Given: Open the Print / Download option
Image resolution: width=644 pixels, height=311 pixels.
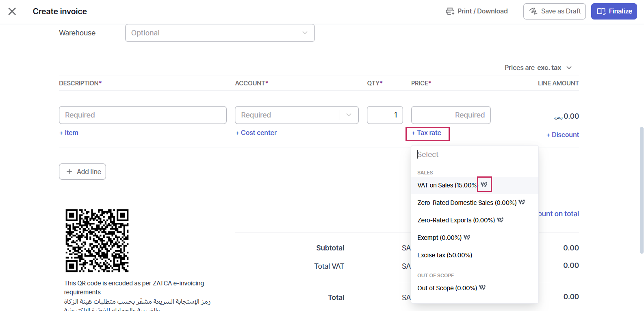Looking at the screenshot, I should click(x=477, y=11).
